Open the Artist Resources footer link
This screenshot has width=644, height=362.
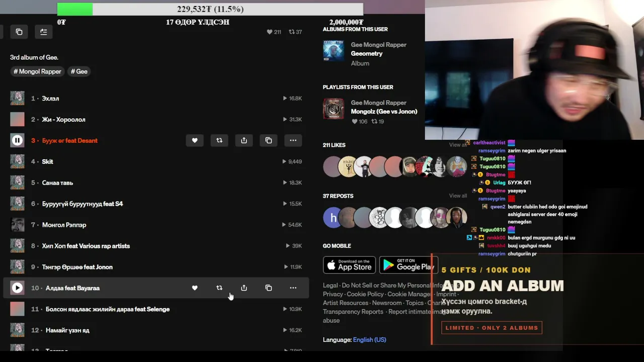(x=346, y=303)
